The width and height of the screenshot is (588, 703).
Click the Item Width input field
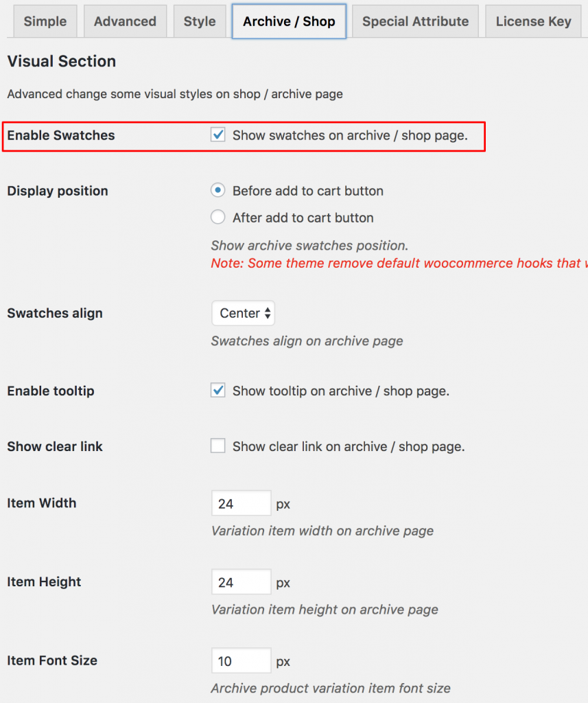point(241,503)
